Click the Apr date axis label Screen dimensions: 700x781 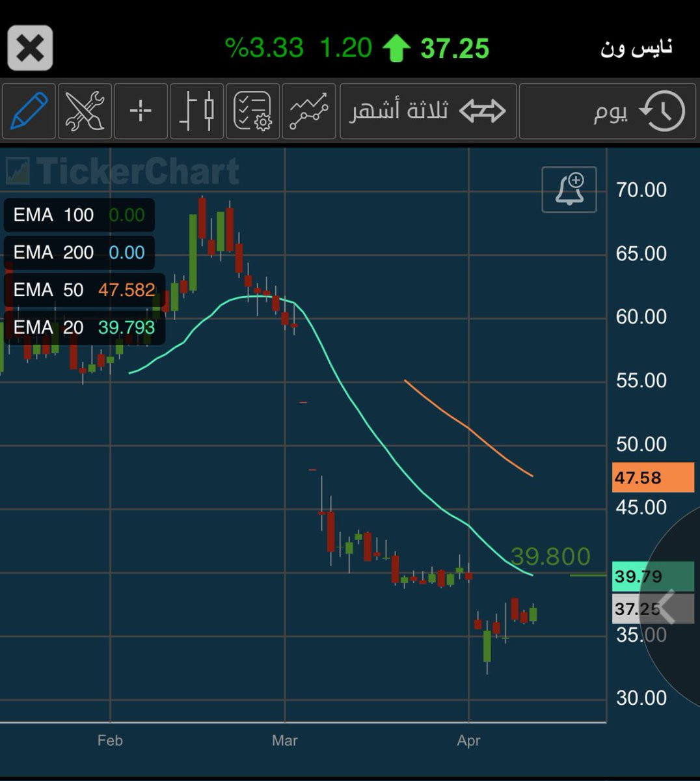(468, 741)
